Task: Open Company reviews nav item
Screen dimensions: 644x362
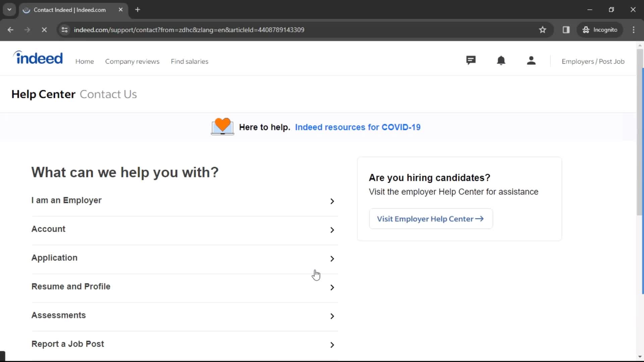Action: click(x=132, y=61)
